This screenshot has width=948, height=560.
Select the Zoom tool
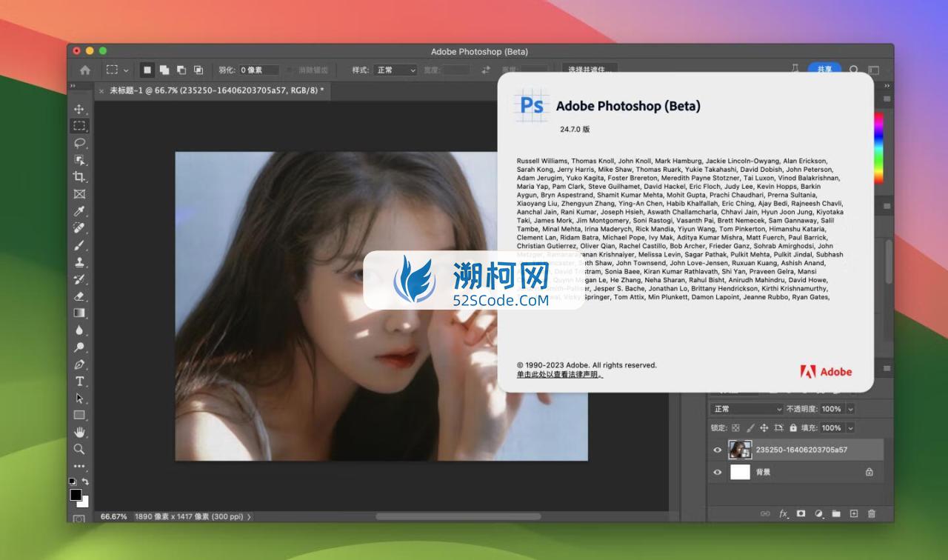79,449
